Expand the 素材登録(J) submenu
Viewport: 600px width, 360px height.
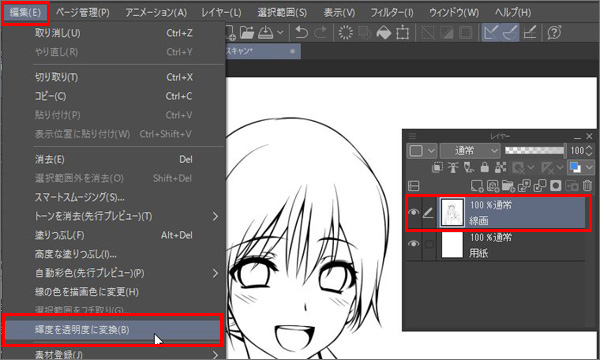coord(113,355)
